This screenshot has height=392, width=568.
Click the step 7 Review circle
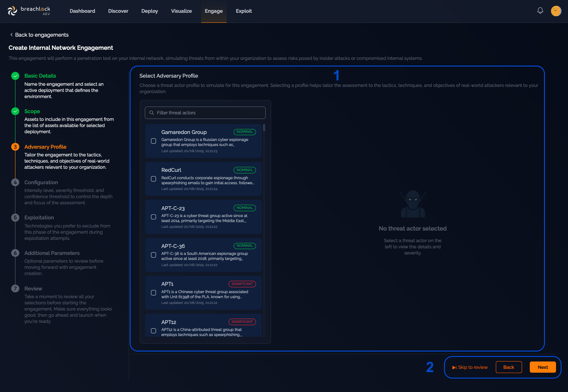pyautogui.click(x=15, y=288)
